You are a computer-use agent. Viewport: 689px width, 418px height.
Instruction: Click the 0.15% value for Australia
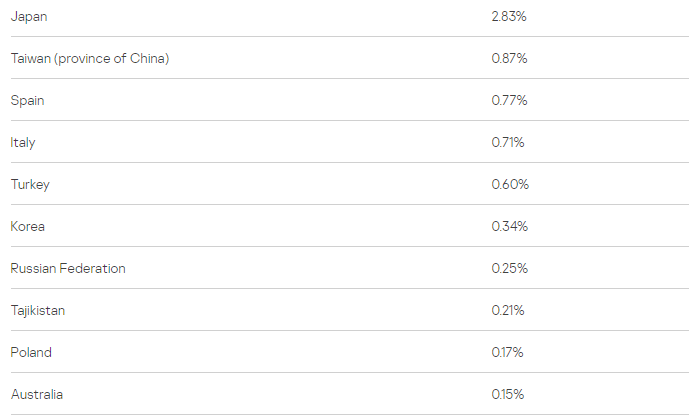click(508, 394)
